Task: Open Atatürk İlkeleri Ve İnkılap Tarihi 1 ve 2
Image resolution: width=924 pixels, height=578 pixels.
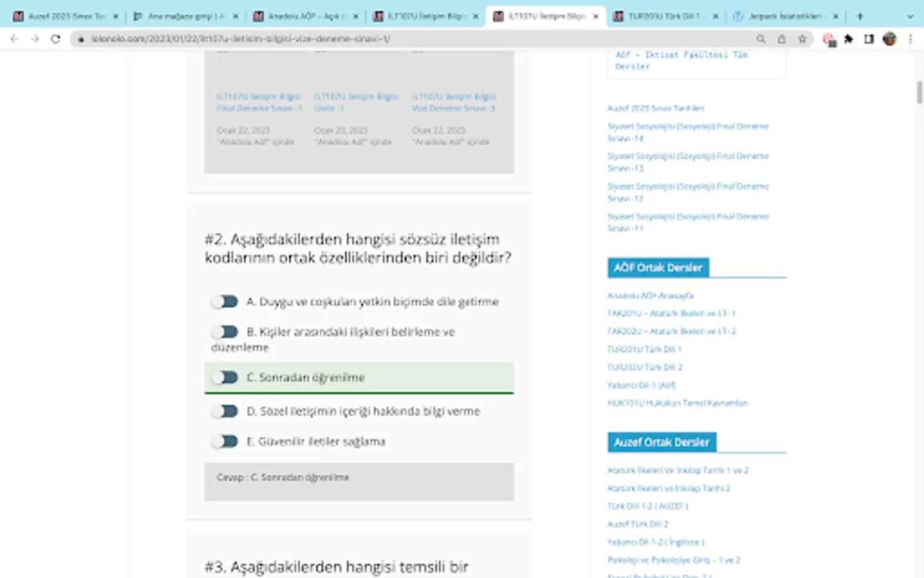Action: tap(678, 470)
